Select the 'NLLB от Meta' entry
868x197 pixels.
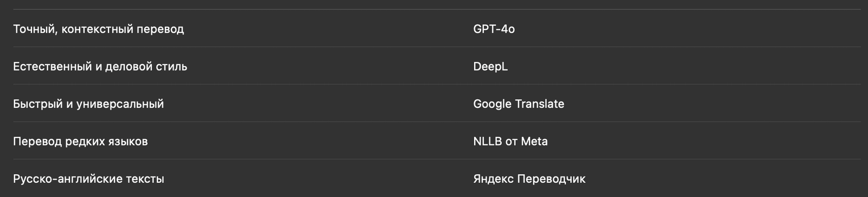(510, 142)
